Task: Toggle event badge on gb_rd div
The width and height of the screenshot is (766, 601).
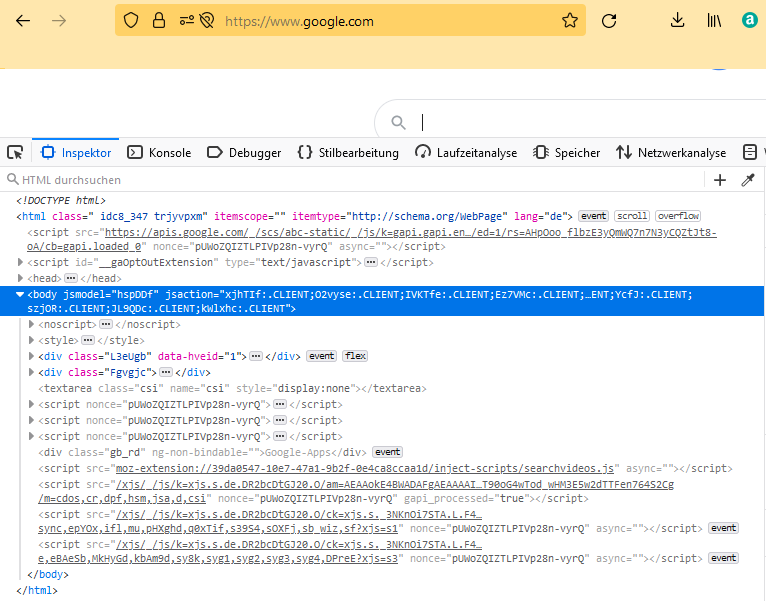Action: coord(387,452)
